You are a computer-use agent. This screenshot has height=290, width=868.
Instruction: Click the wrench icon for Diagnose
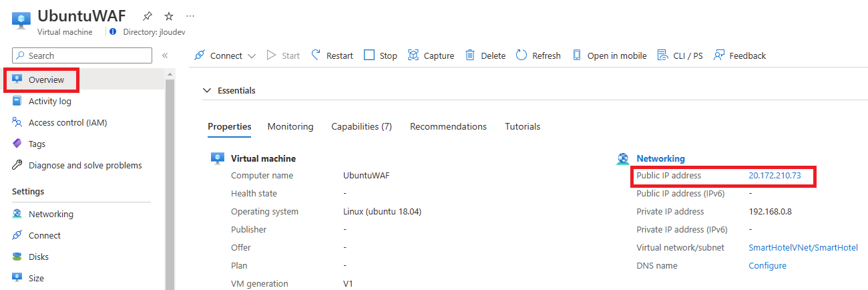17,165
